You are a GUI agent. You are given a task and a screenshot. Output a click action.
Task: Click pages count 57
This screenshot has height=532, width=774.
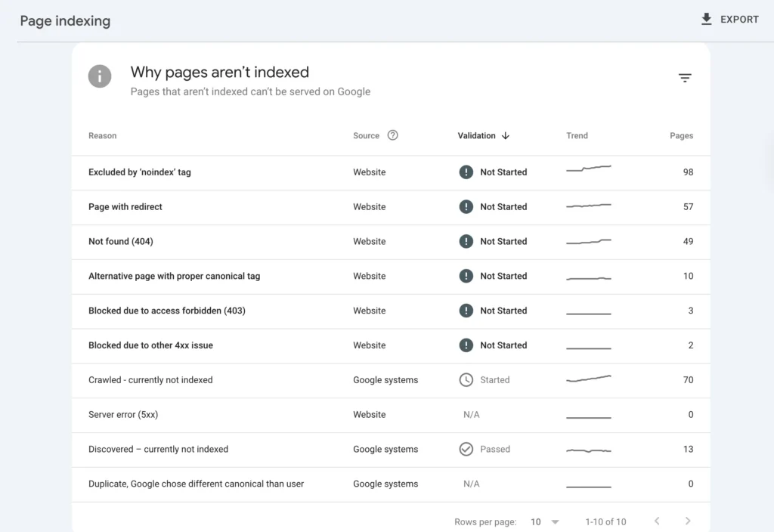[688, 207]
